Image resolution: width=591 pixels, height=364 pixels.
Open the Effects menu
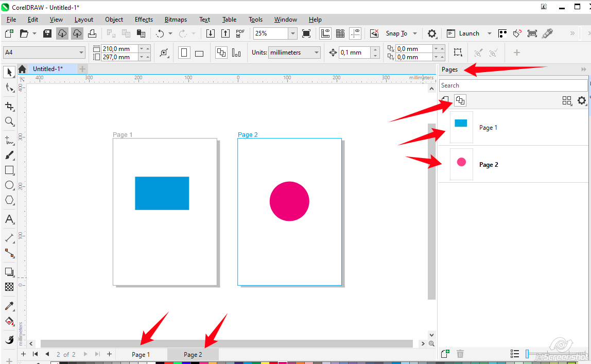pyautogui.click(x=144, y=20)
